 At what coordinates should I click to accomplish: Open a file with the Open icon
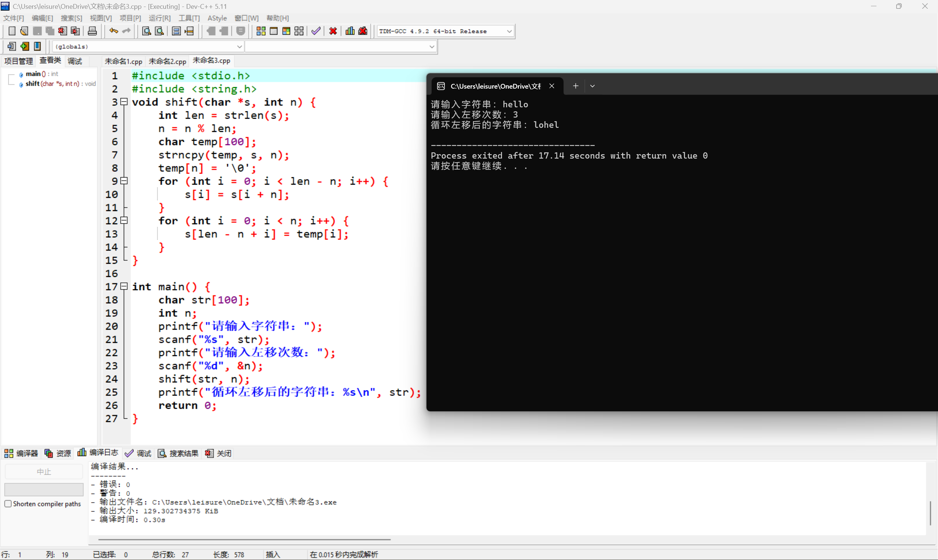click(24, 31)
